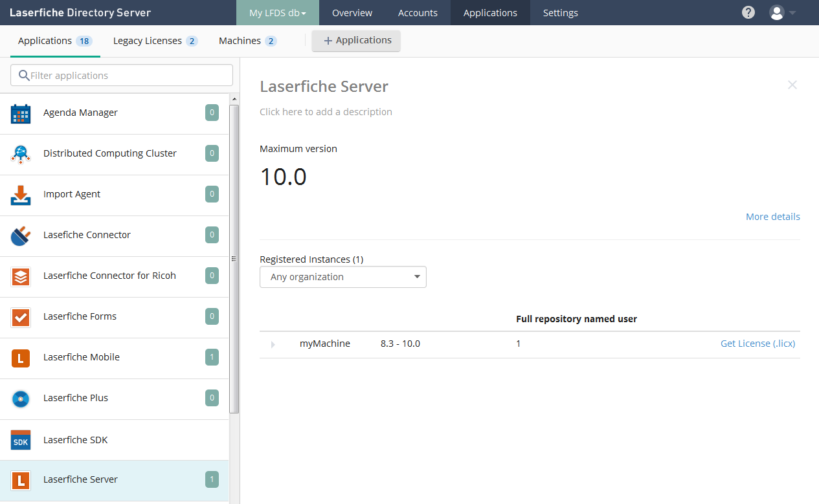Close the Laserfiche Server details panel
This screenshot has width=819, height=504.
point(792,85)
